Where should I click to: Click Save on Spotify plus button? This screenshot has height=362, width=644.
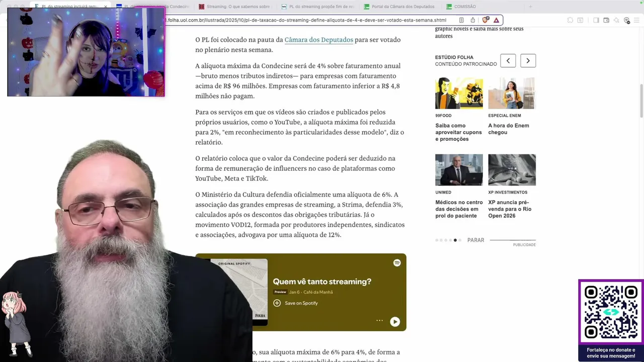coord(277,303)
